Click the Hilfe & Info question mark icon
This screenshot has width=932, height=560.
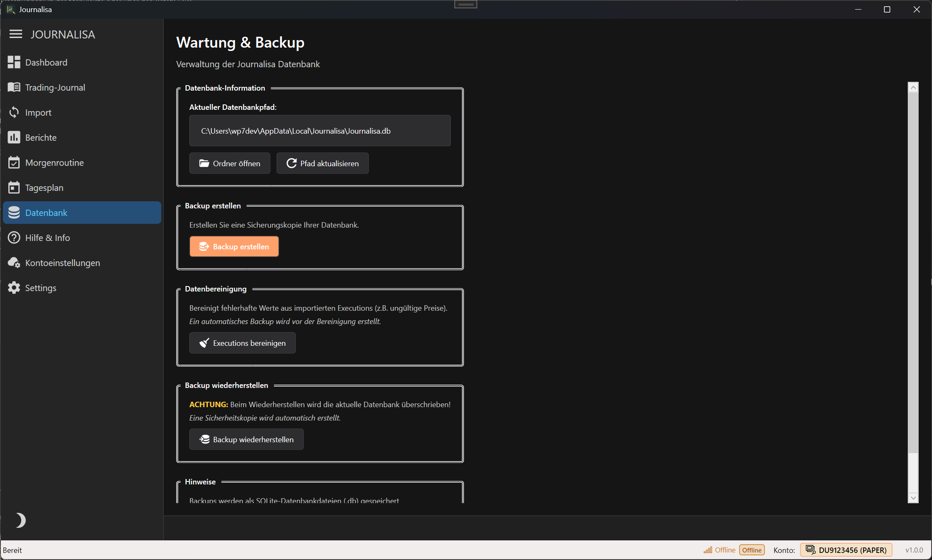pyautogui.click(x=14, y=237)
